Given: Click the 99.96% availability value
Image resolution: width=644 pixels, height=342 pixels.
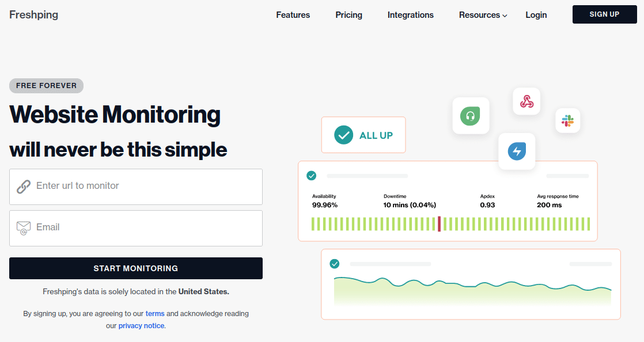Looking at the screenshot, I should [324, 205].
